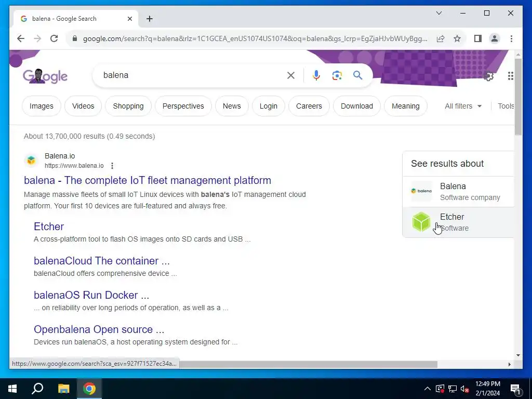Click the Balena company logo thumbnail
Viewport: 532px width, 399px height.
421,191
